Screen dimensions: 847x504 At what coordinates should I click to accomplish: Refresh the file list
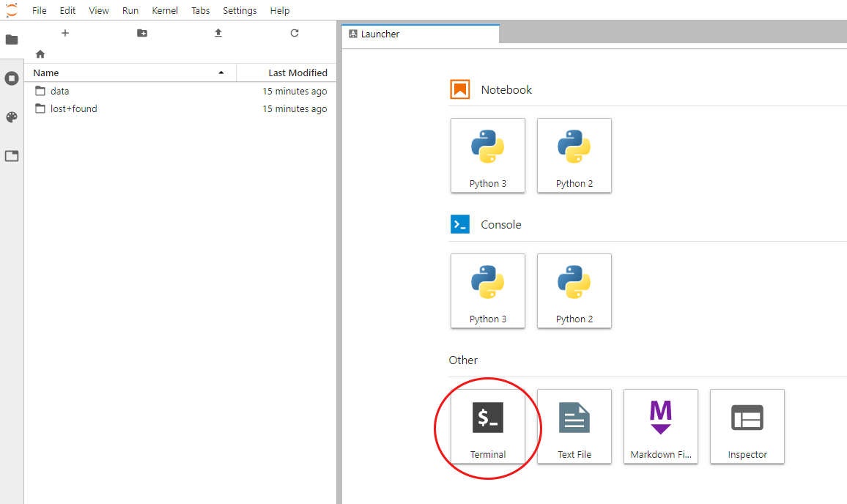click(295, 33)
